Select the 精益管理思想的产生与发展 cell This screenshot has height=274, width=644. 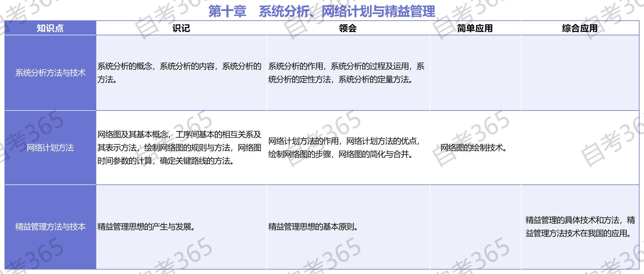tap(147, 227)
